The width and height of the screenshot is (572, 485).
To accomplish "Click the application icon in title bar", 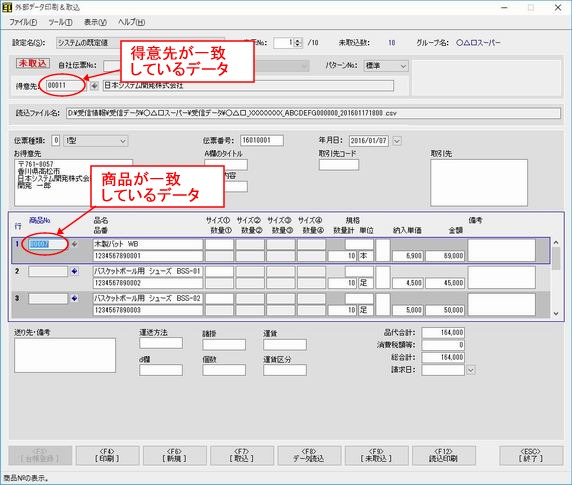I will click(x=7, y=7).
